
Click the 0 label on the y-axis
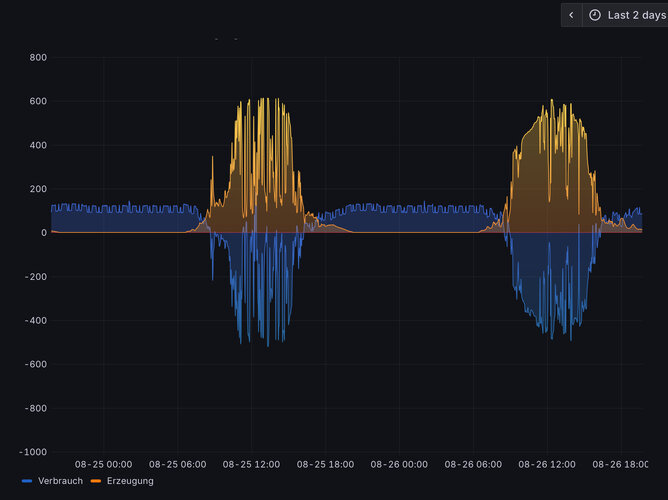44,233
